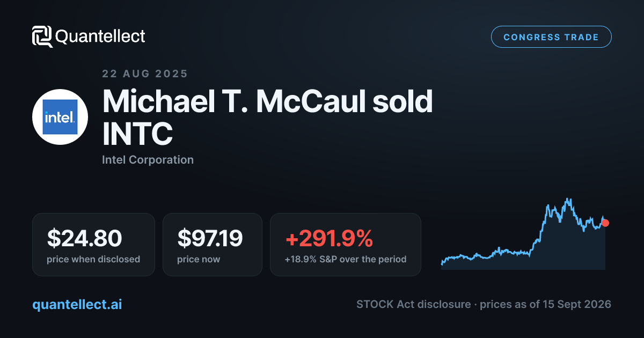
Task: Click the INTC ticker symbol in the headline
Action: pos(137,134)
